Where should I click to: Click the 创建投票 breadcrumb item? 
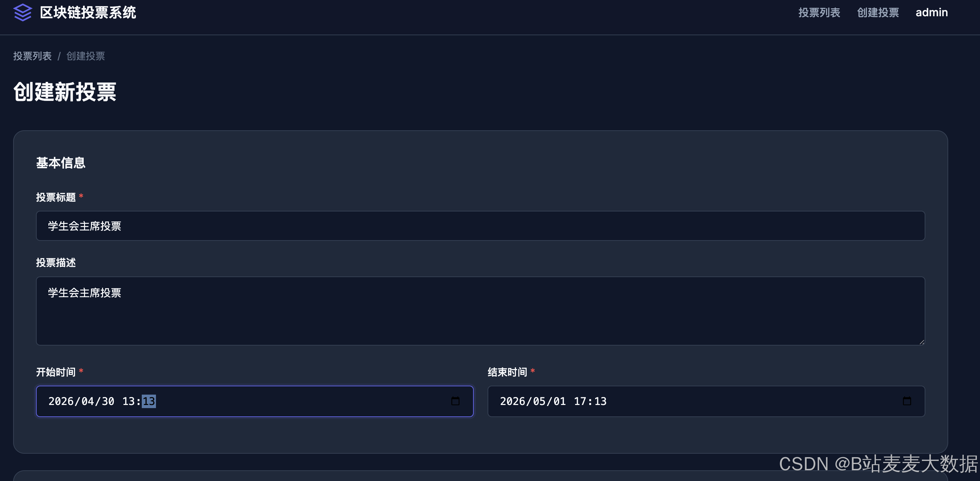(x=86, y=56)
